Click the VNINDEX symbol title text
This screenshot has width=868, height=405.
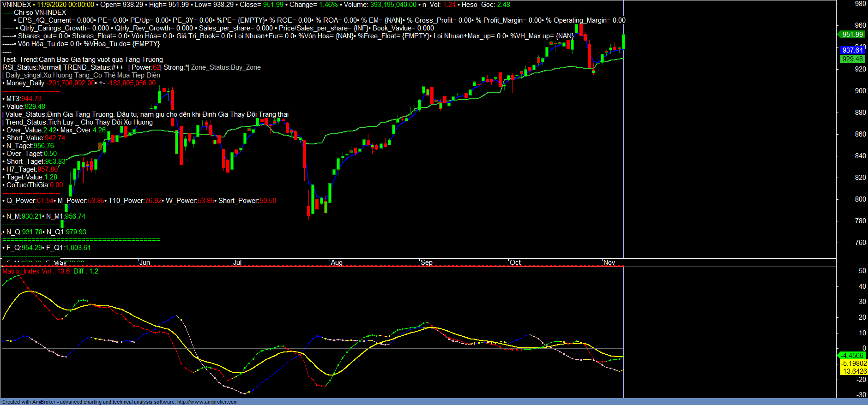point(17,5)
